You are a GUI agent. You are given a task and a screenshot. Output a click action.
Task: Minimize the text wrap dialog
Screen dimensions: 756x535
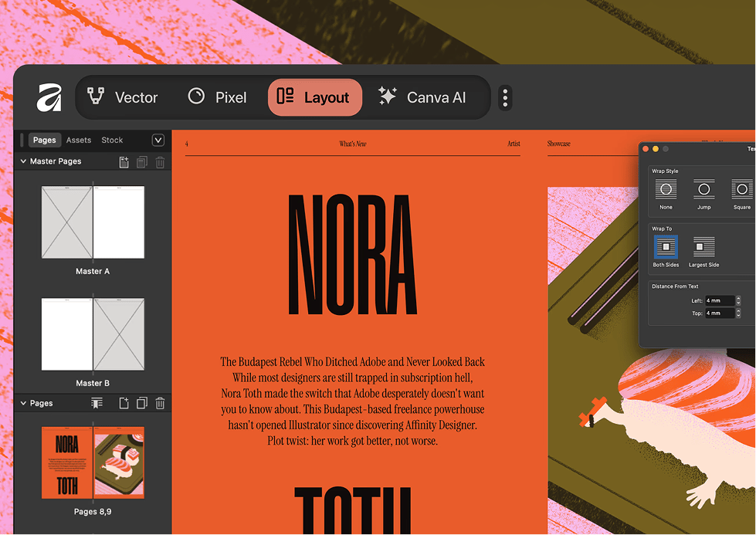(656, 149)
